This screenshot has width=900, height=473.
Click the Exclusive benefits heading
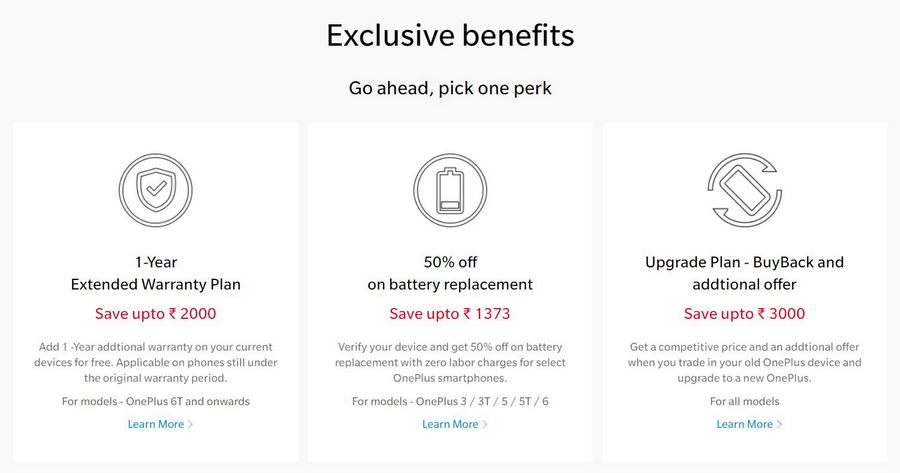pos(450,36)
